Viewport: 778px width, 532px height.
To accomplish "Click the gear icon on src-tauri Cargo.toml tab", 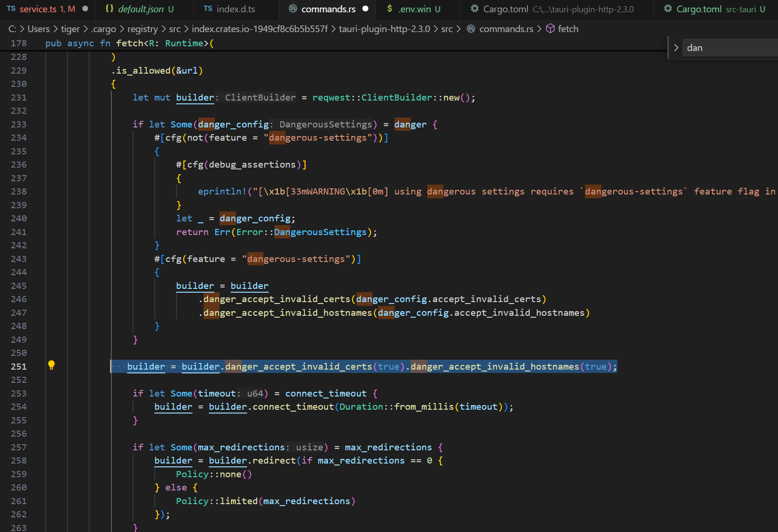I will [668, 9].
